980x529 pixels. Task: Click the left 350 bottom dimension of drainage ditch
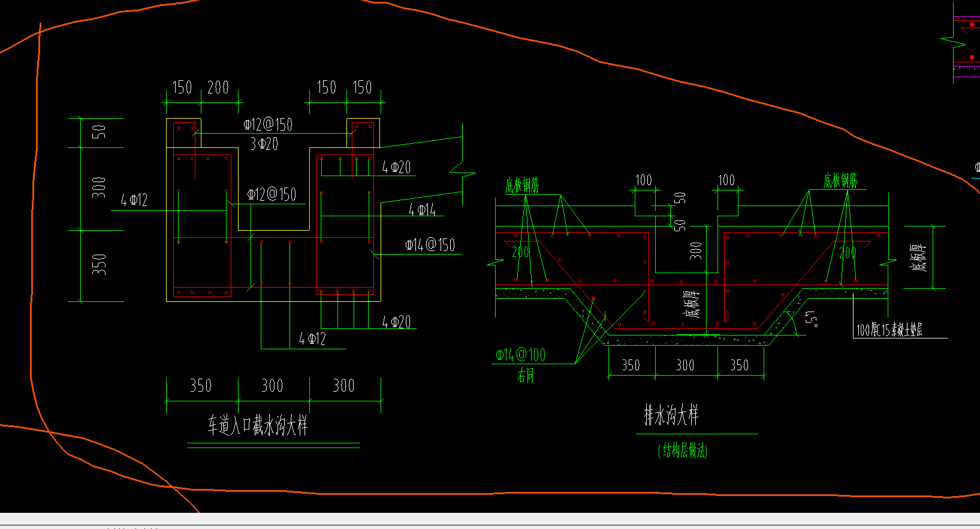pos(631,365)
